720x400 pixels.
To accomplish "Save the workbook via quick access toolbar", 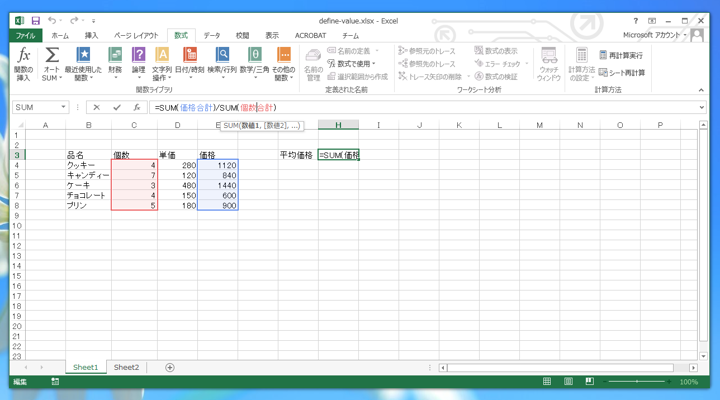I will 35,21.
